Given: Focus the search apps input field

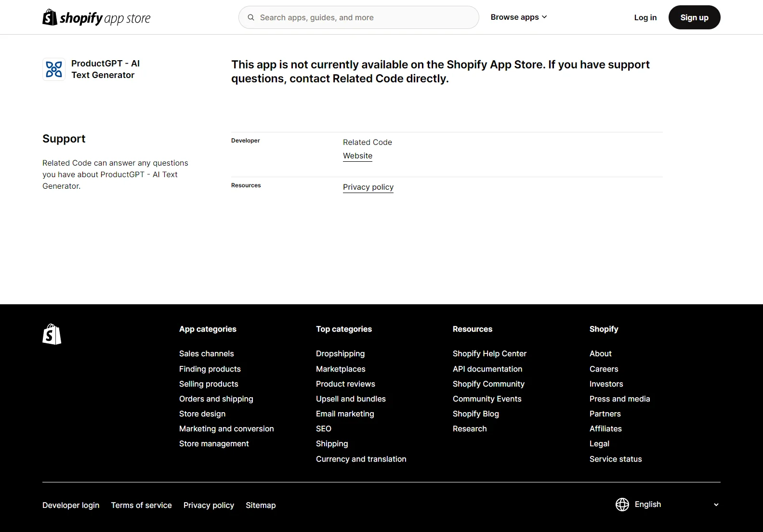Looking at the screenshot, I should click(x=359, y=17).
